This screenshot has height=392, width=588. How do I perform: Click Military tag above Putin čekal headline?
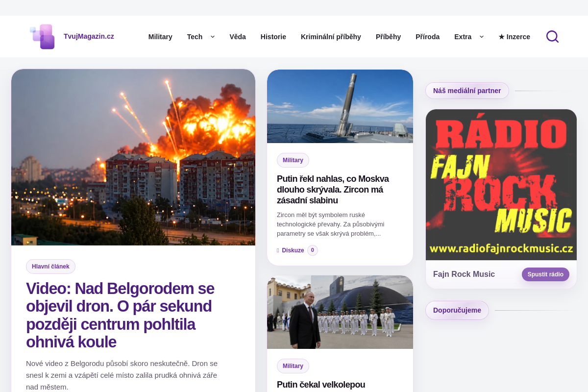tap(293, 366)
